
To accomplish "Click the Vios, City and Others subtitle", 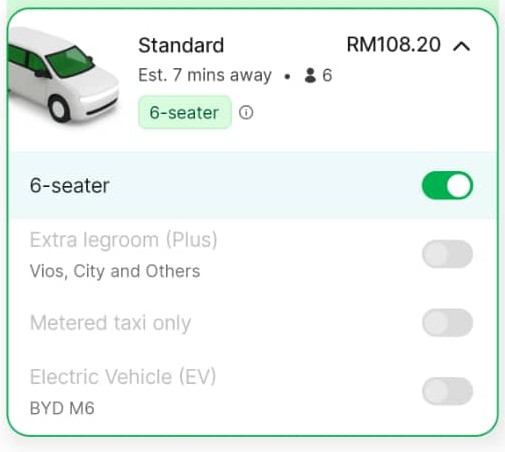I will [115, 271].
